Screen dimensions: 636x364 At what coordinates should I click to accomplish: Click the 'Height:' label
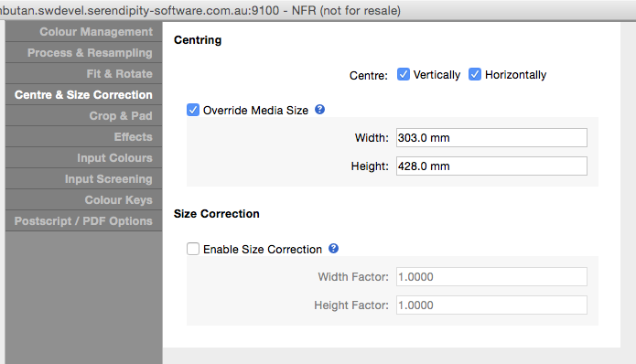(370, 166)
